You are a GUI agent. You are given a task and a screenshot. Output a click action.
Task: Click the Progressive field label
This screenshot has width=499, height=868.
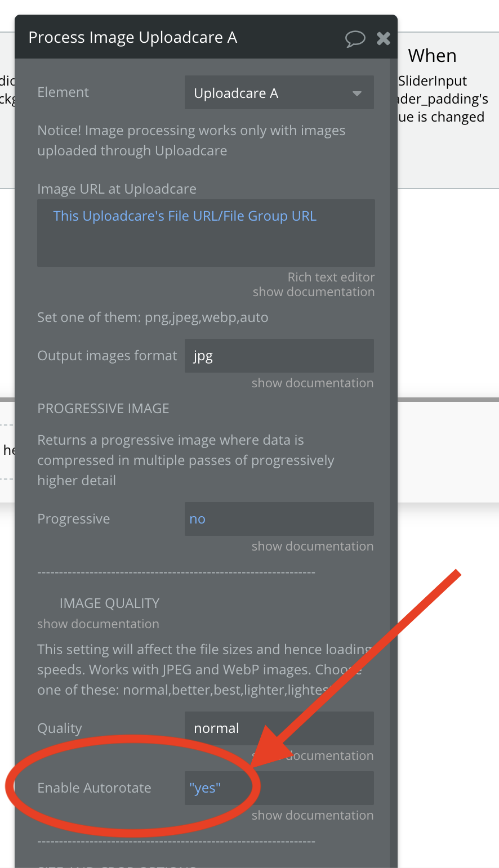click(74, 519)
